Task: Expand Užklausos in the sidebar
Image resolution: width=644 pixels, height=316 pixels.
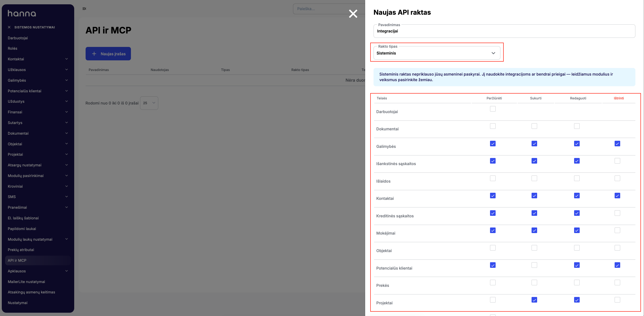Action: point(38,70)
